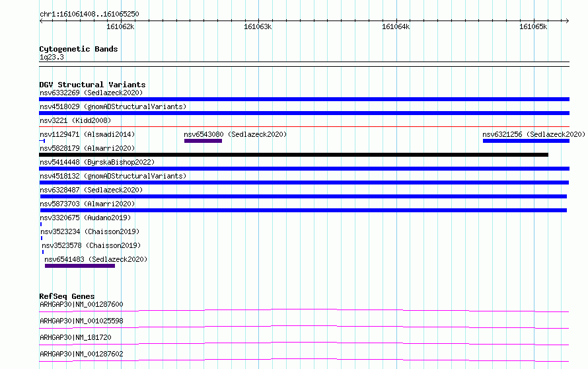This screenshot has height=369, width=588.
Task: Click the nsv6332269 (Sedlazeck2020) variant label
Action: pyautogui.click(x=91, y=93)
